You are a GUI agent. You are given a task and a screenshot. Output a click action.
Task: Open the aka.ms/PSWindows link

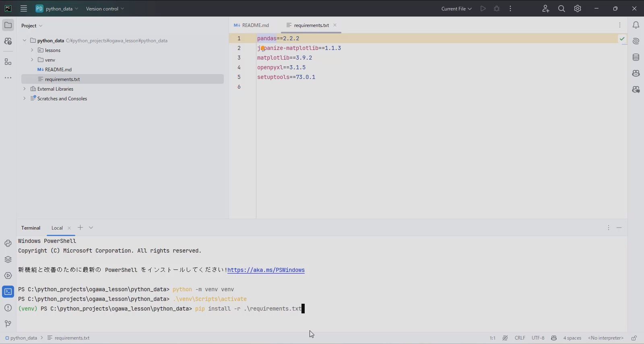pos(266,270)
